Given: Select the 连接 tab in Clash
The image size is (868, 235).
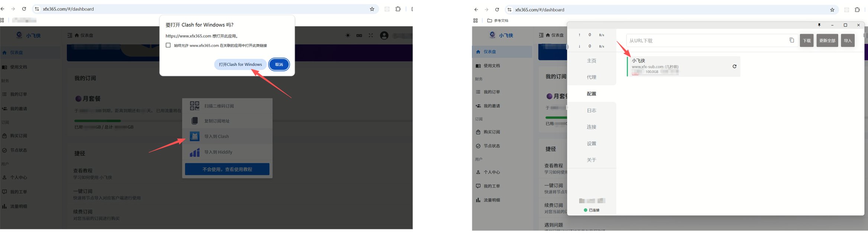Looking at the screenshot, I should point(591,127).
